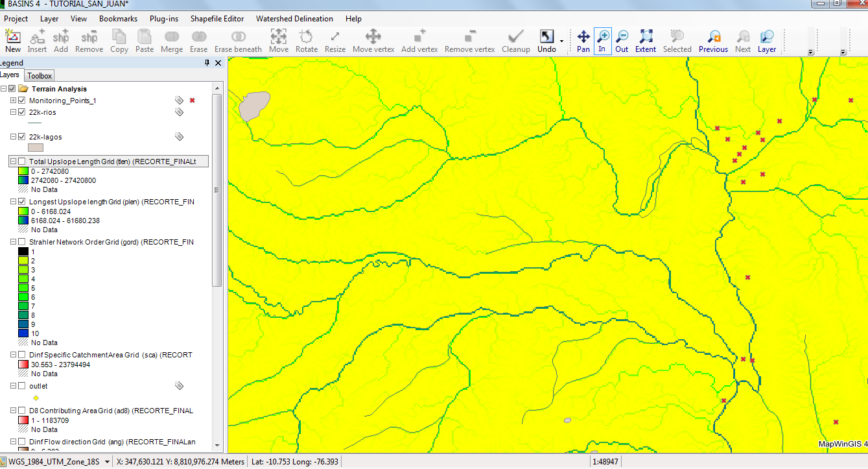Click the yellow outlet diamond symbol
Screen dimensions: 868x469
(36, 398)
